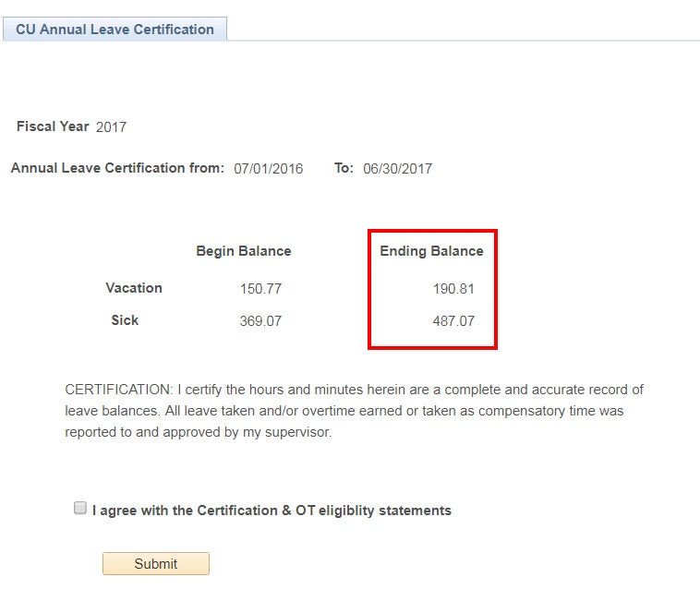Click the Submit button
The height and width of the screenshot is (613, 700).
[156, 563]
